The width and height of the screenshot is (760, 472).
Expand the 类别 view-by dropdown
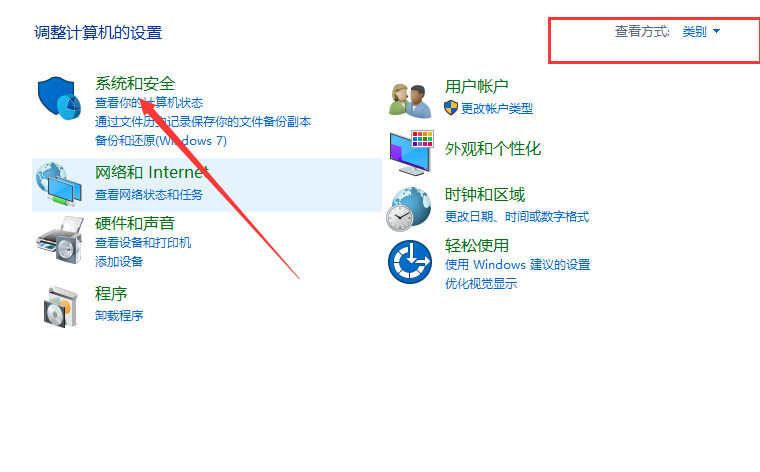pos(701,32)
